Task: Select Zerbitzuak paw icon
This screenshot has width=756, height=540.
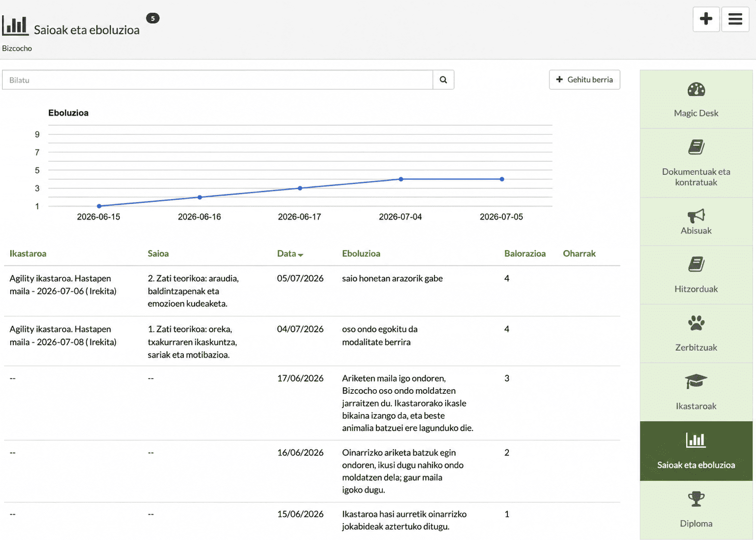Action: coord(696,323)
